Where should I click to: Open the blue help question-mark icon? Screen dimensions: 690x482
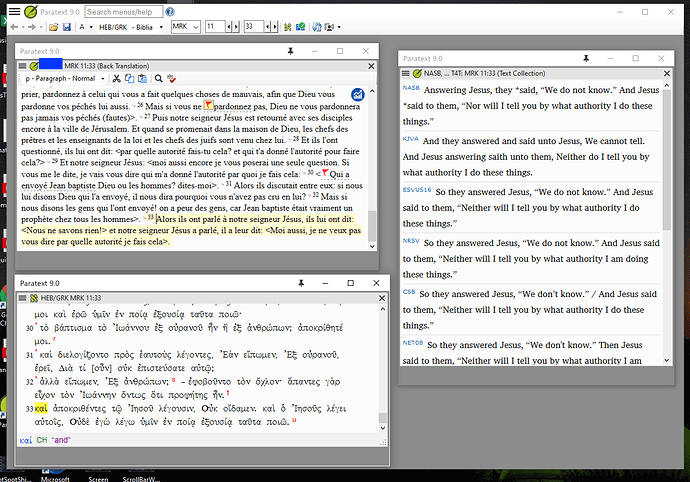click(x=170, y=12)
